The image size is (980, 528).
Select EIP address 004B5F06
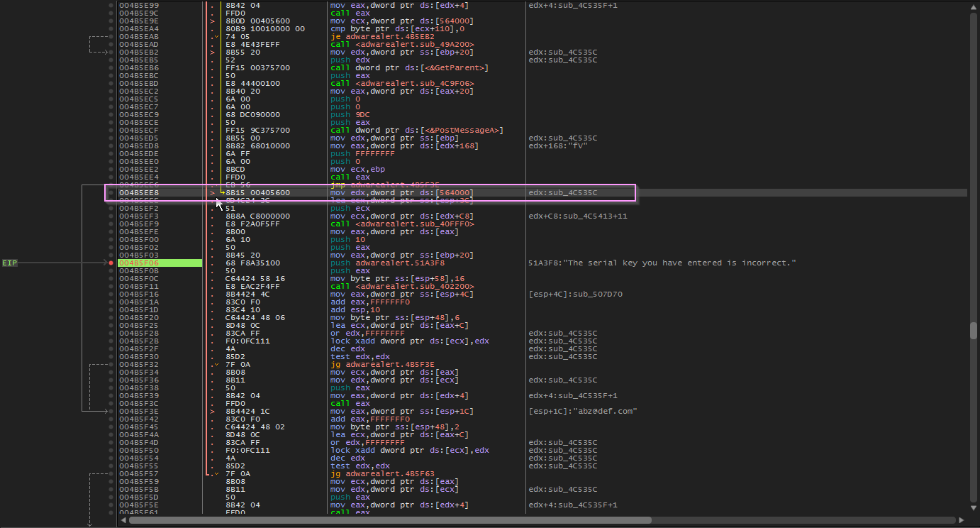139,263
